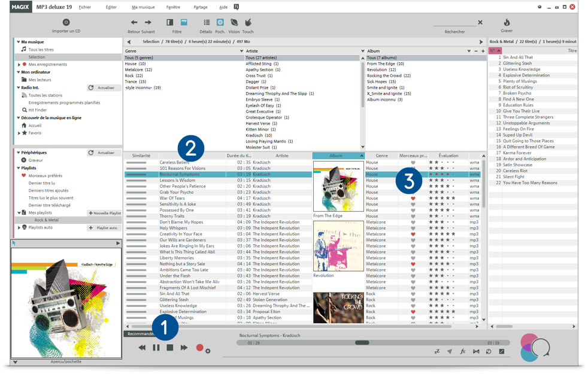The height and width of the screenshot is (377, 588).
Task: Clear the search with the X icon
Action: click(480, 23)
